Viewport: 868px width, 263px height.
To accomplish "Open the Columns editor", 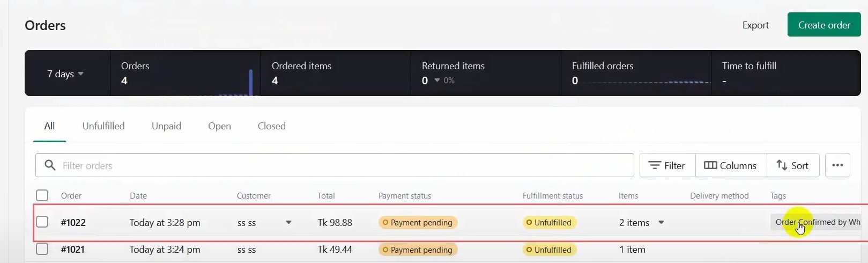I will tap(730, 165).
